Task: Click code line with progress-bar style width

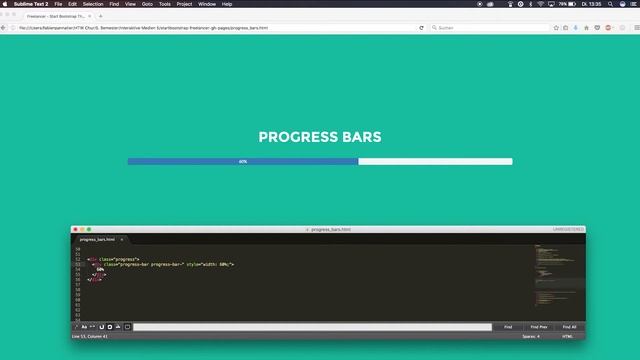Action: click(x=163, y=264)
